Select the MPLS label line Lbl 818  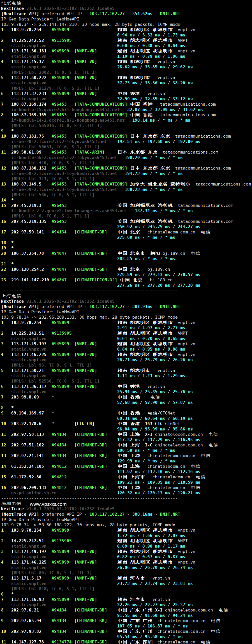53,589
